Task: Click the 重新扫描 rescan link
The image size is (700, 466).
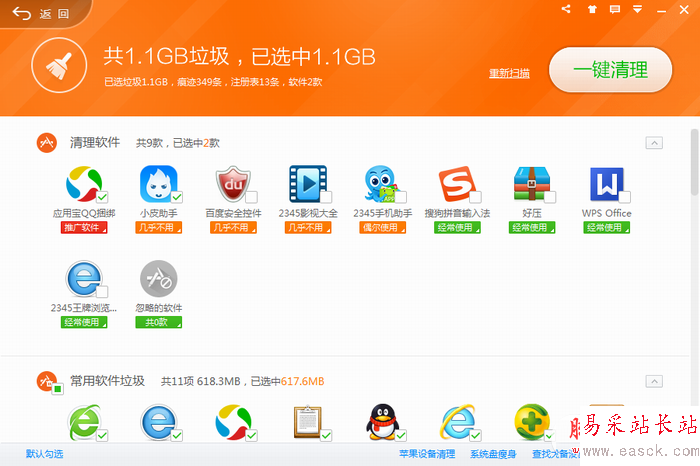Action: (509, 73)
